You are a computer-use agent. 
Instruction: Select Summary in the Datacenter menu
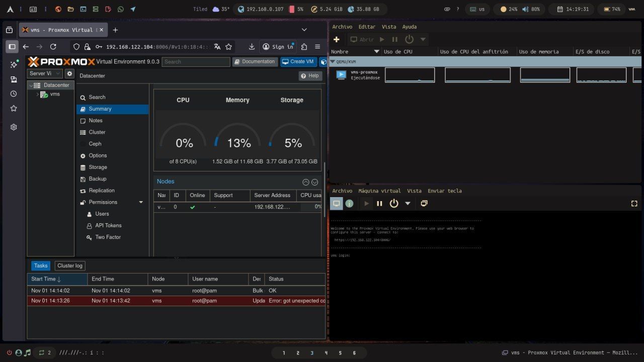pyautogui.click(x=112, y=109)
